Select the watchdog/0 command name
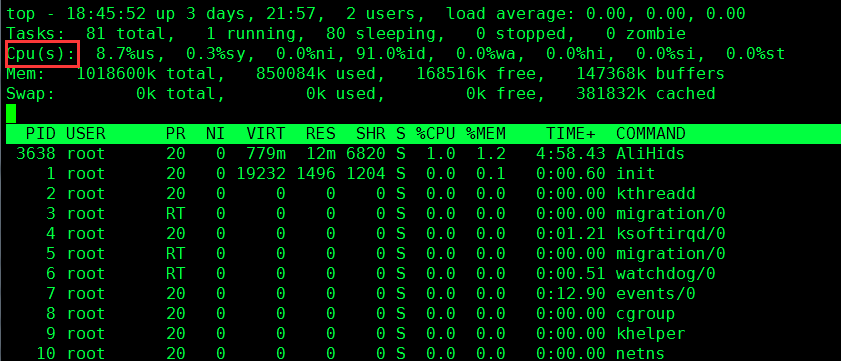This screenshot has width=841, height=361. [666, 274]
